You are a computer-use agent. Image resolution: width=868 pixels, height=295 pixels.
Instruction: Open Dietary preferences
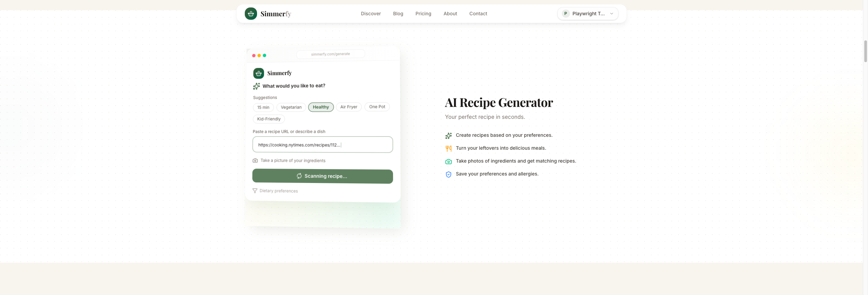(278, 191)
